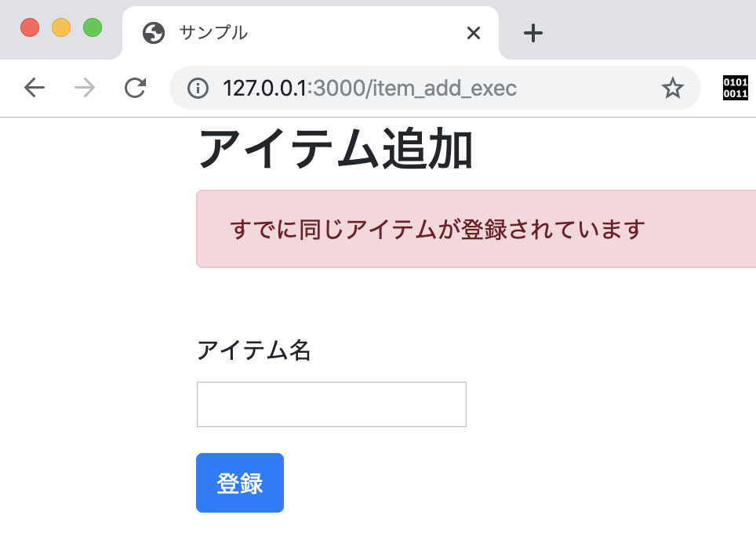Click the green zoom traffic light
The width and height of the screenshot is (756, 533).
point(93,27)
